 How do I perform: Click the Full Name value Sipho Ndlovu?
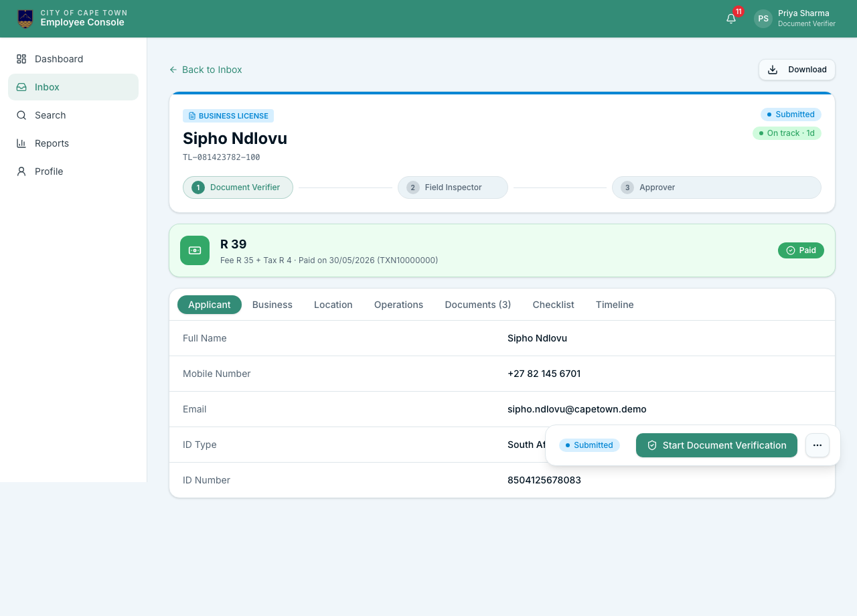pyautogui.click(x=537, y=338)
